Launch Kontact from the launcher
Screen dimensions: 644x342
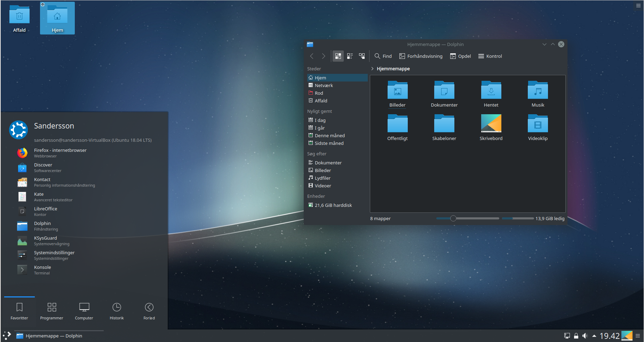(85, 182)
